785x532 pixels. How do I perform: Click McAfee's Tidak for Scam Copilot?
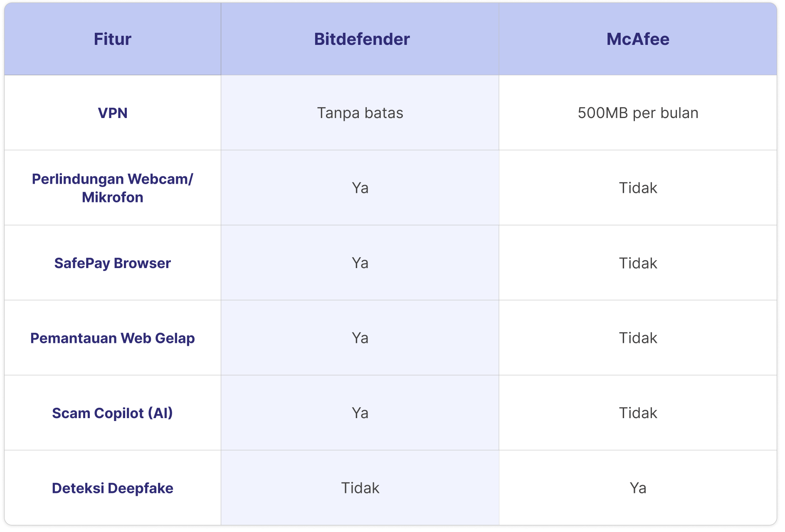click(638, 413)
